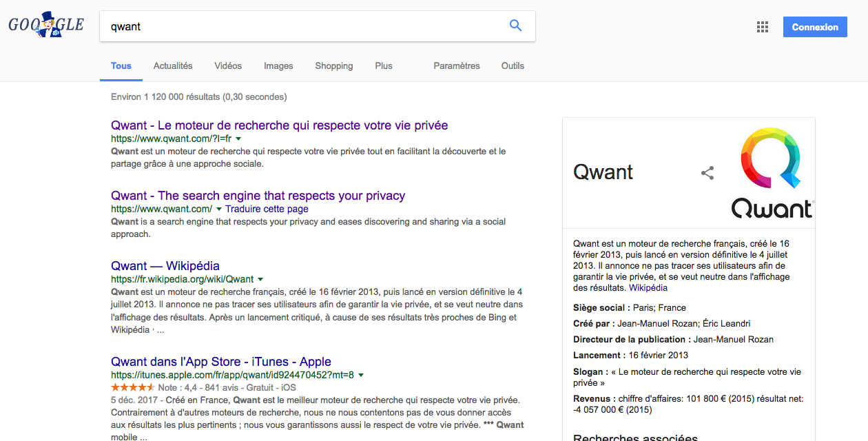Open the Google apps grid
This screenshot has height=441, width=868.
click(x=763, y=27)
